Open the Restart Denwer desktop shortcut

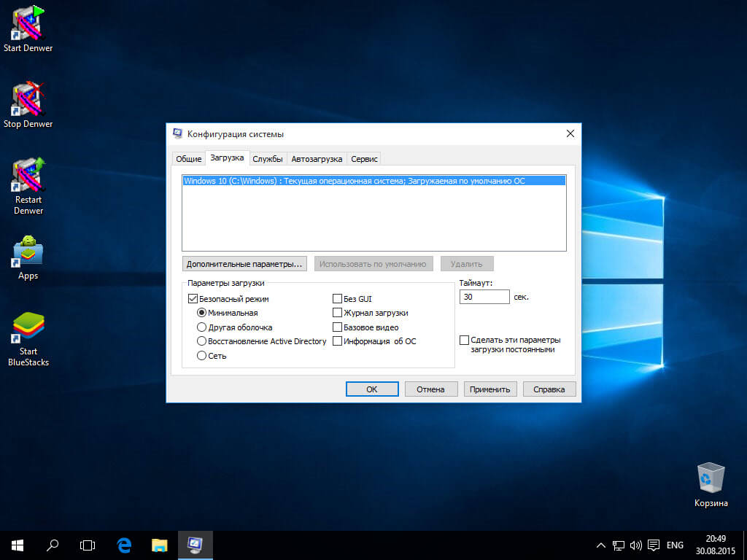coord(28,186)
